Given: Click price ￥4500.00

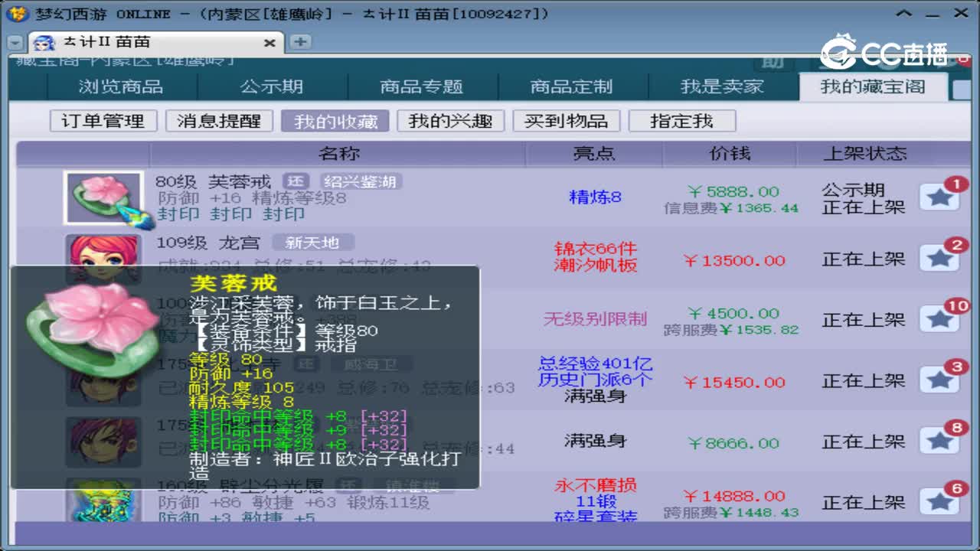Looking at the screenshot, I should (733, 313).
